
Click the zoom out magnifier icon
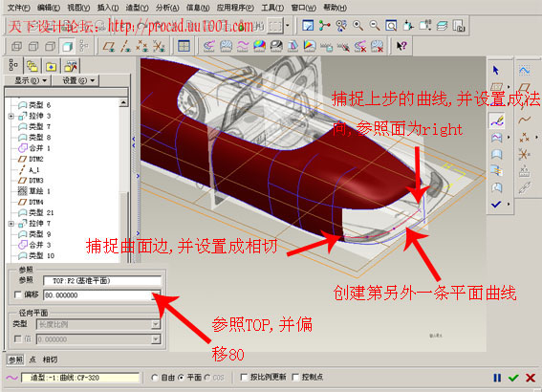click(375, 26)
